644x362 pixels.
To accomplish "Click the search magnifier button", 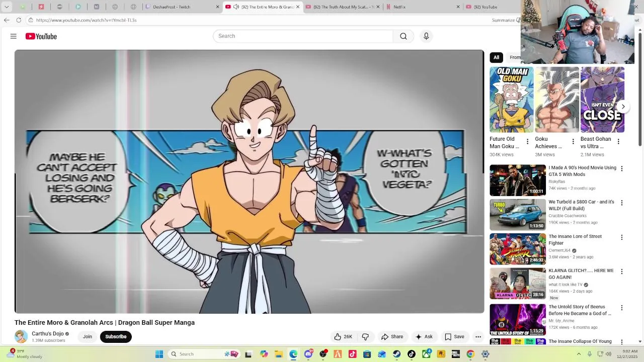I will coord(404,36).
